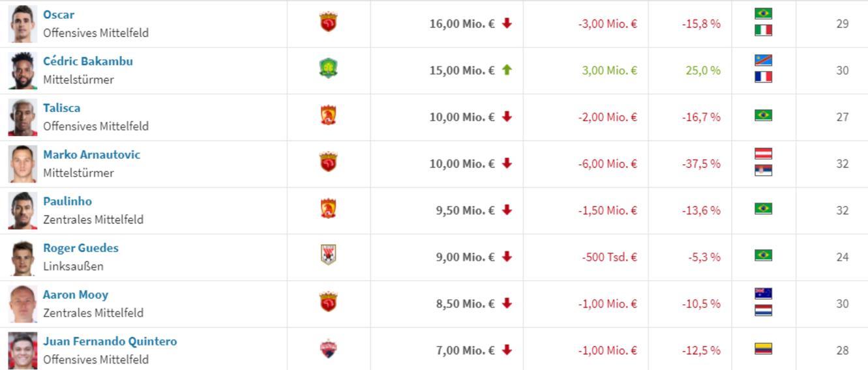Open Aaron Mooy's player page

76,294
